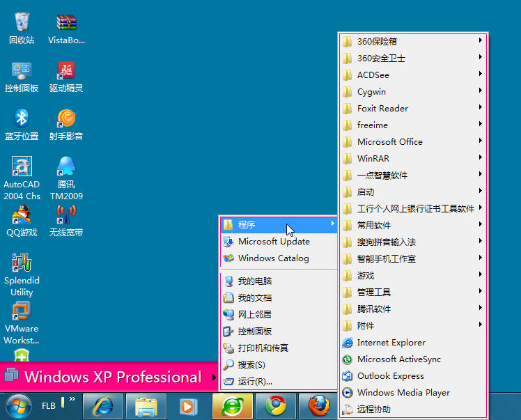Select the Windows XP Professional menu item
521x420 pixels.
tap(109, 377)
